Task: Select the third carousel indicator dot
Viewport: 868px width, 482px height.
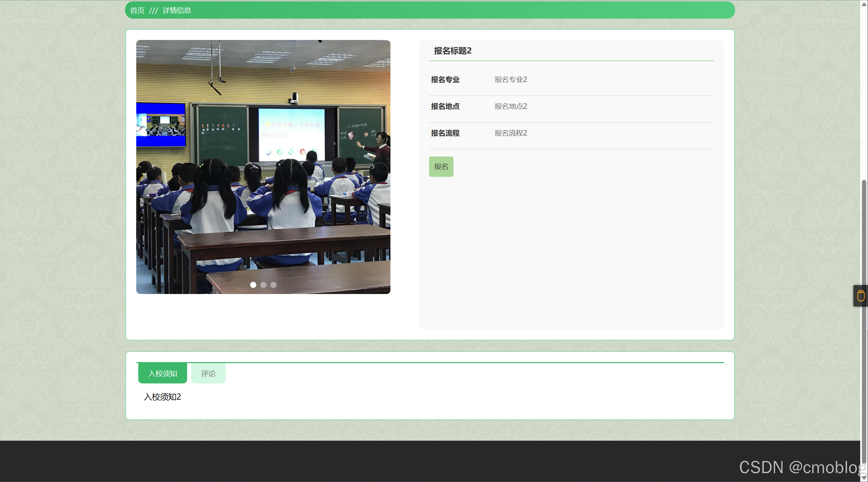Action: pos(273,285)
